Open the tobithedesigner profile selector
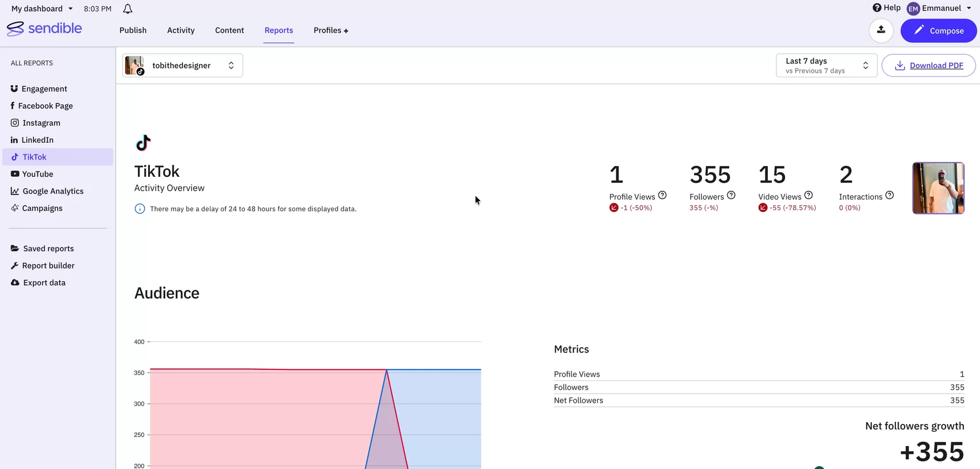Image resolution: width=980 pixels, height=469 pixels. tap(182, 66)
